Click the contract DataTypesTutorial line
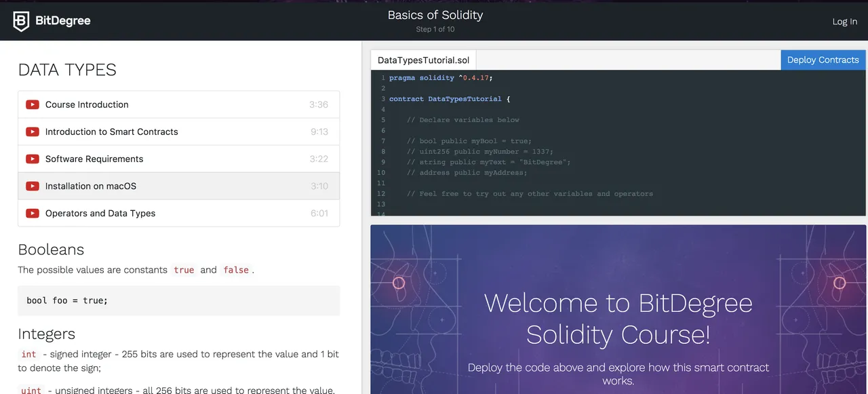868x394 pixels. pyautogui.click(x=450, y=99)
